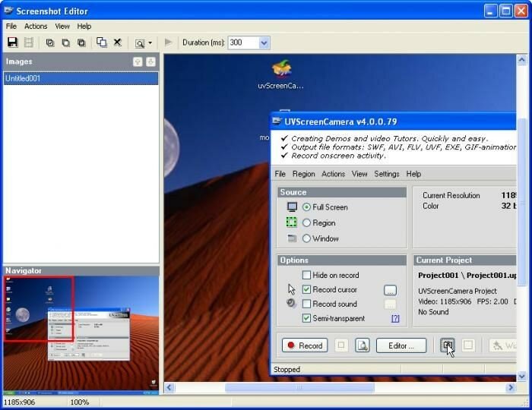Screen dimensions: 532x410
Task: Click the horizontal scrollbar thumb
Action: [x=299, y=388]
